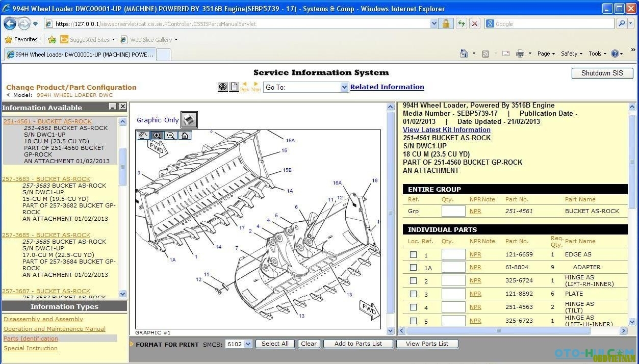Check the Loc box for Ref 1 EDGE AS
This screenshot has height=364, width=639.
[413, 254]
